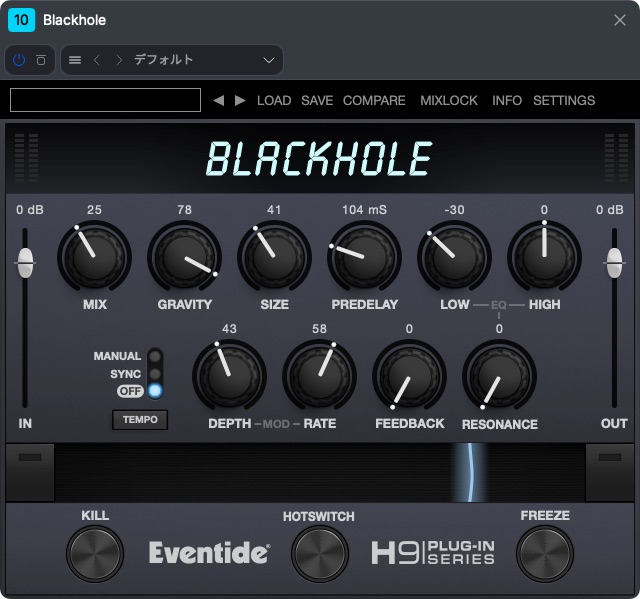
Task: Expand the デフォルト preset dropdown
Action: click(x=269, y=60)
